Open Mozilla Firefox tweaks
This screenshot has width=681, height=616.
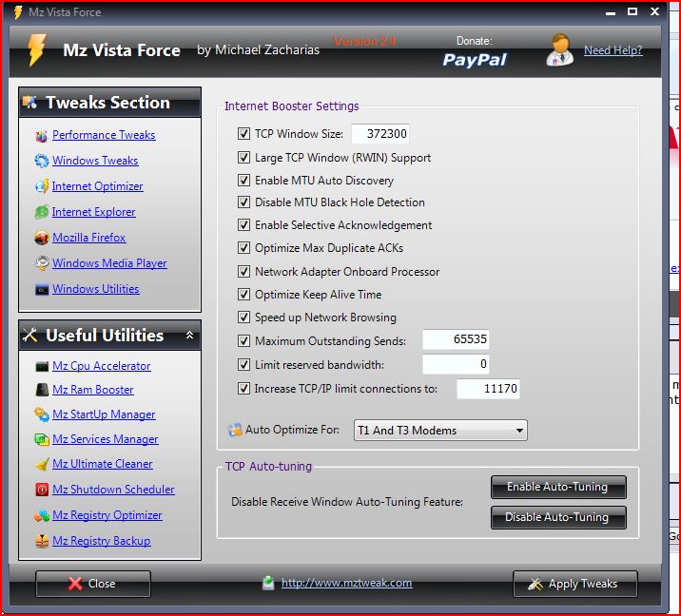pyautogui.click(x=89, y=238)
